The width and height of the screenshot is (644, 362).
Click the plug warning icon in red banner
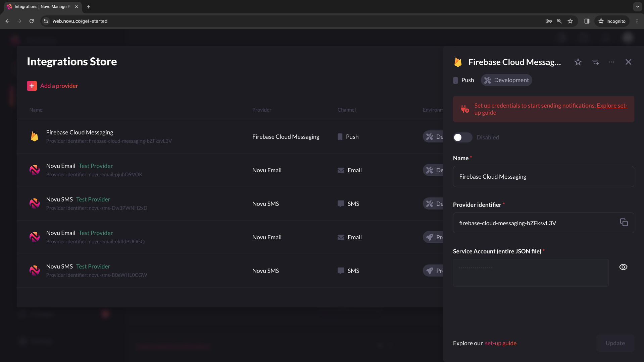pyautogui.click(x=465, y=109)
